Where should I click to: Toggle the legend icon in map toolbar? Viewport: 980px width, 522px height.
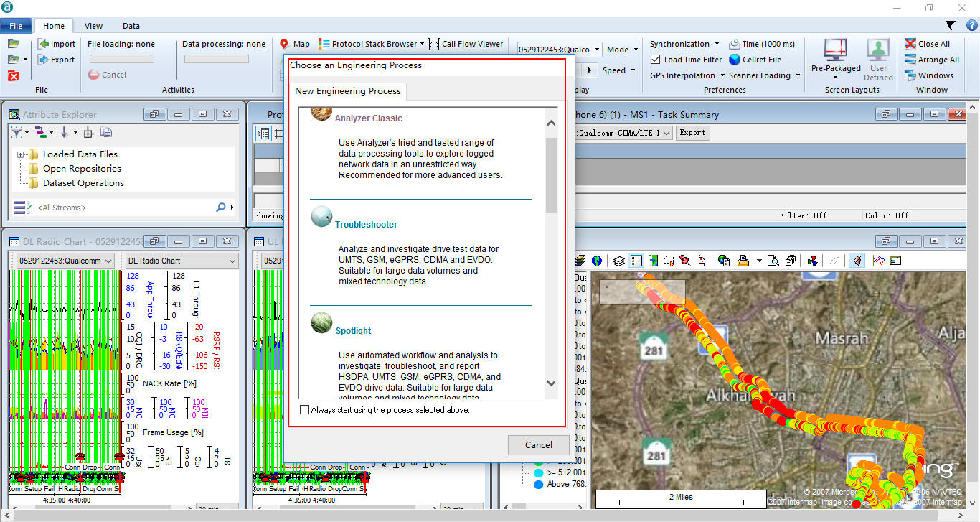(636, 261)
